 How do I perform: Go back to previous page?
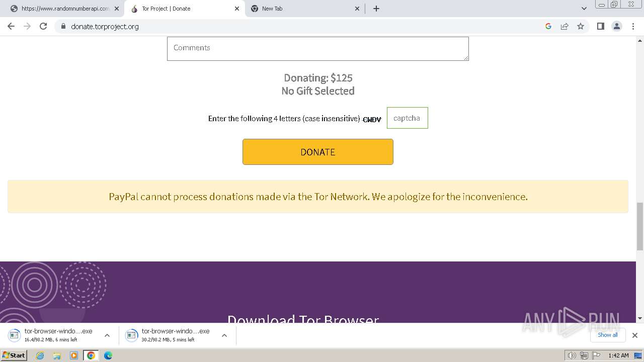11,26
